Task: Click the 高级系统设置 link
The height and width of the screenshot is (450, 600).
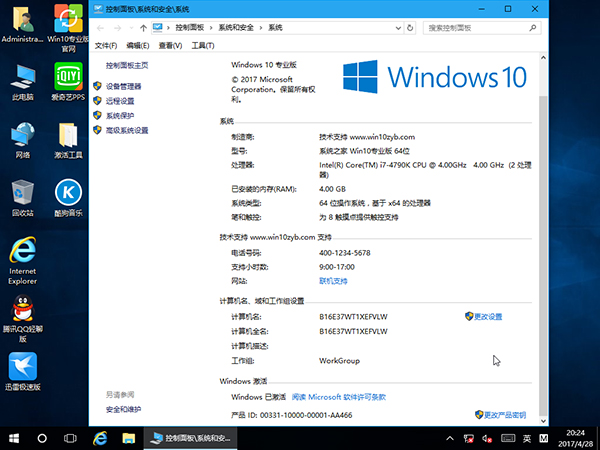Action: (127, 130)
